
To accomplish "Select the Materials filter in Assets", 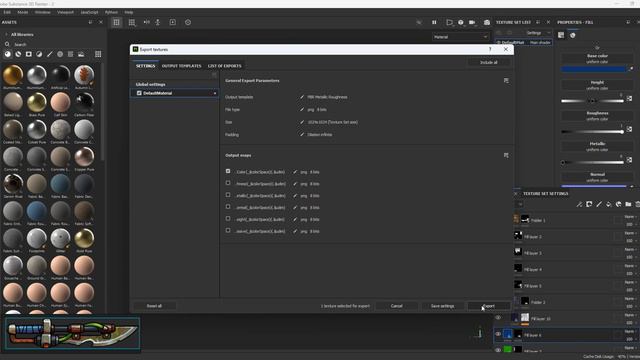I will [x=8, y=54].
